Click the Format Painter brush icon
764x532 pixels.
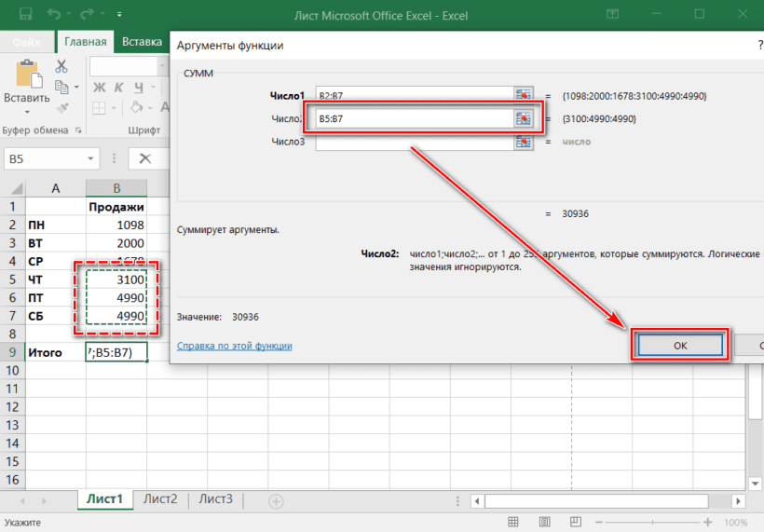61,108
